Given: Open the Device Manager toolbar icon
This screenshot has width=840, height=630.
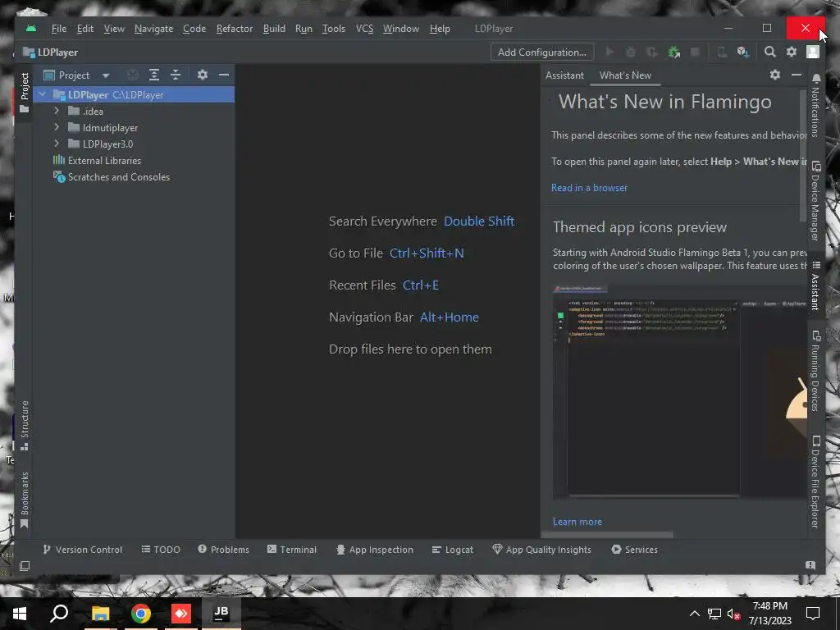Looking at the screenshot, I should (x=722, y=52).
